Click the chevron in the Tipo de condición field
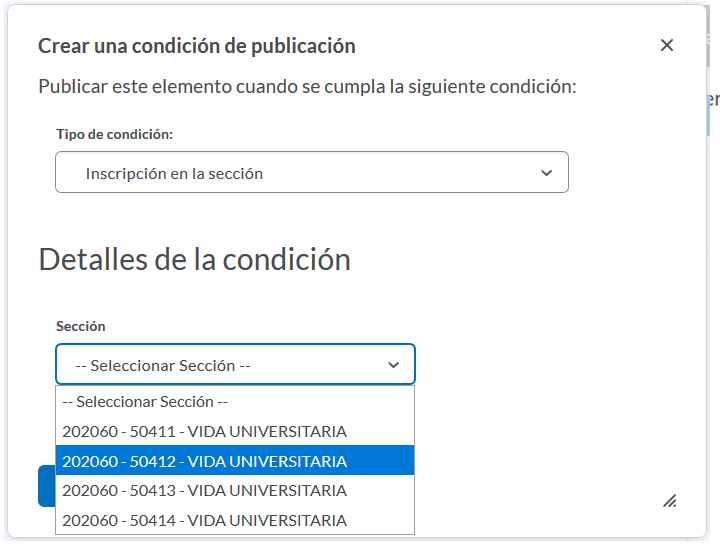This screenshot has width=720, height=548. click(x=546, y=173)
